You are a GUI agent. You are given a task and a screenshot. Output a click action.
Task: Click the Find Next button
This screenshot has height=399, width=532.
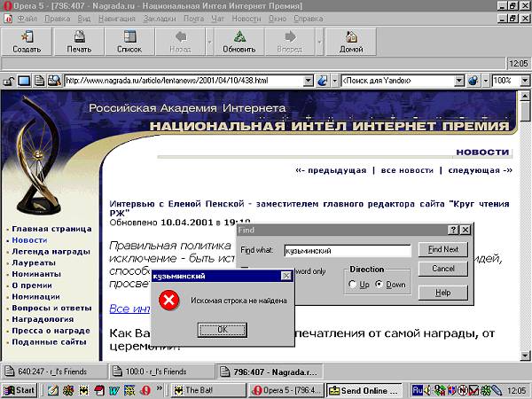(443, 250)
